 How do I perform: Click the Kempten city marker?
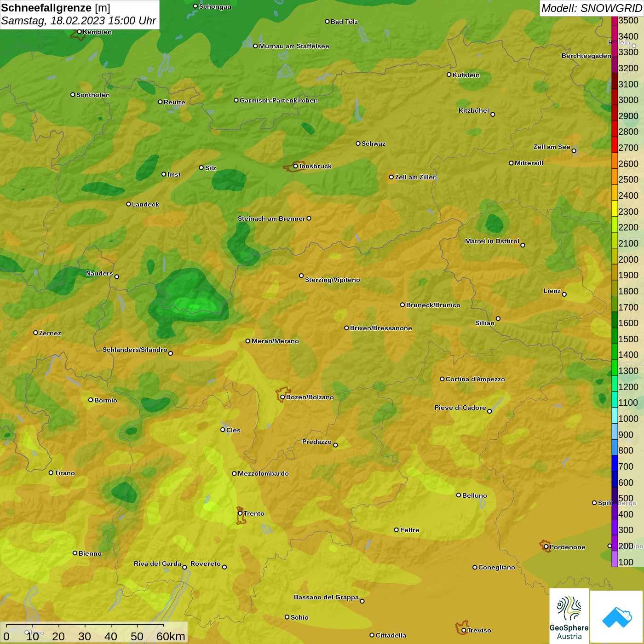tap(79, 32)
